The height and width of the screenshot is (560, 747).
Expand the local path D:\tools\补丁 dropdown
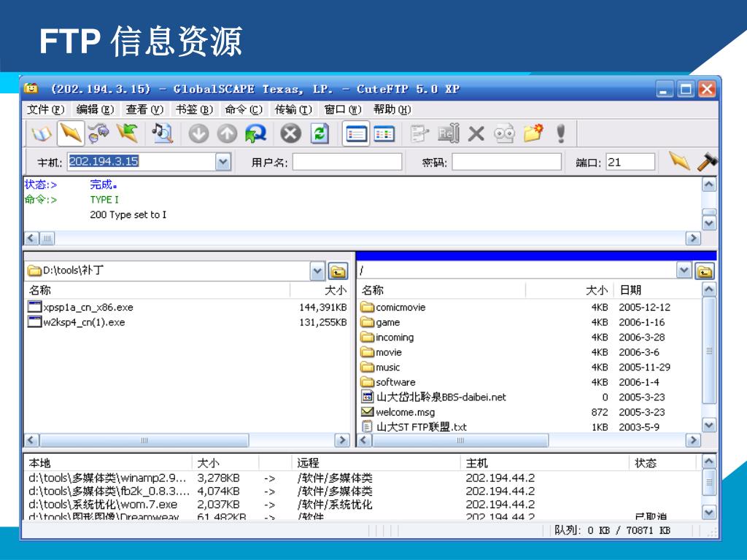(317, 271)
